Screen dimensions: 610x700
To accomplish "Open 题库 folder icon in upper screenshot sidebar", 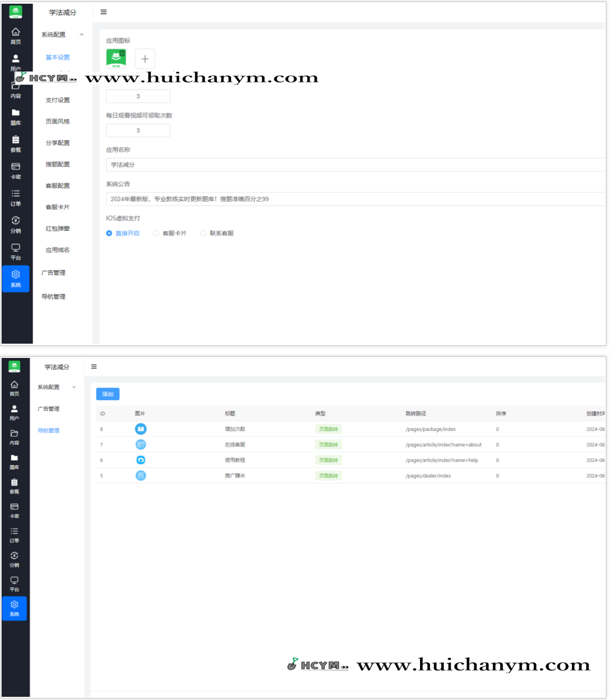I will (x=16, y=113).
